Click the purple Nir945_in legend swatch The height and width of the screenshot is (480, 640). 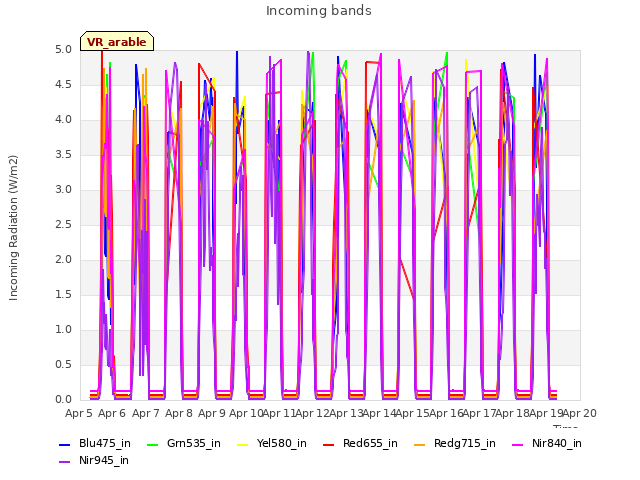tap(64, 462)
